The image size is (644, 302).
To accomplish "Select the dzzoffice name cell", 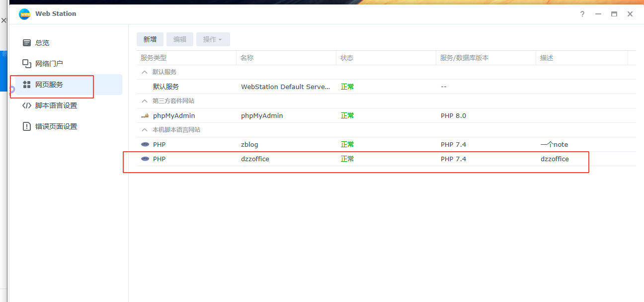I will click(x=255, y=159).
